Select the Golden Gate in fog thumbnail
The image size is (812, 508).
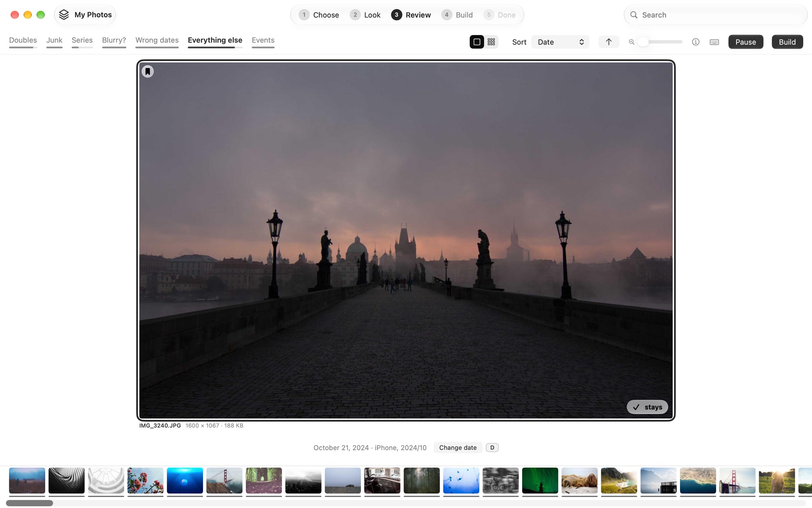[224, 481]
